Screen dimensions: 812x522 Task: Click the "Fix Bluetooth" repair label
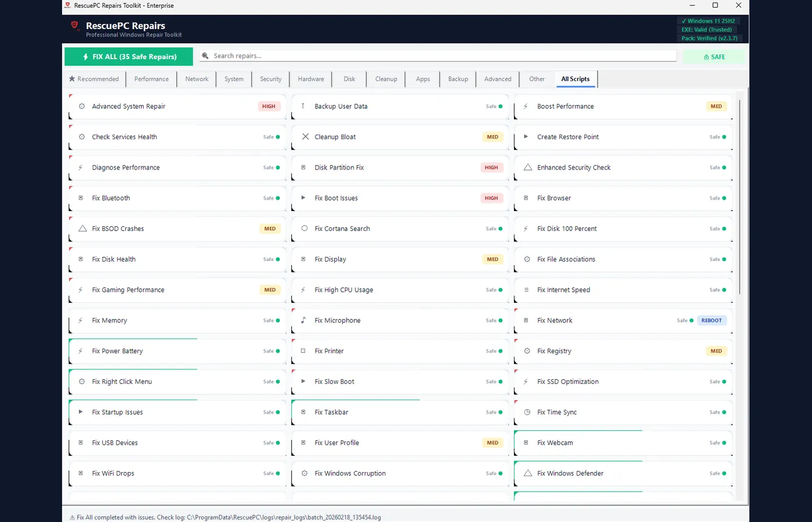(111, 198)
